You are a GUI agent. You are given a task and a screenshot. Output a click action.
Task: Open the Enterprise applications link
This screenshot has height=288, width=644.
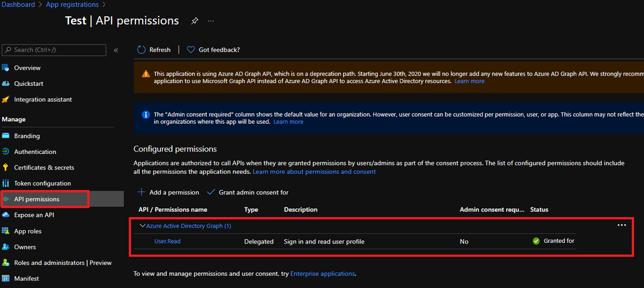click(x=323, y=273)
